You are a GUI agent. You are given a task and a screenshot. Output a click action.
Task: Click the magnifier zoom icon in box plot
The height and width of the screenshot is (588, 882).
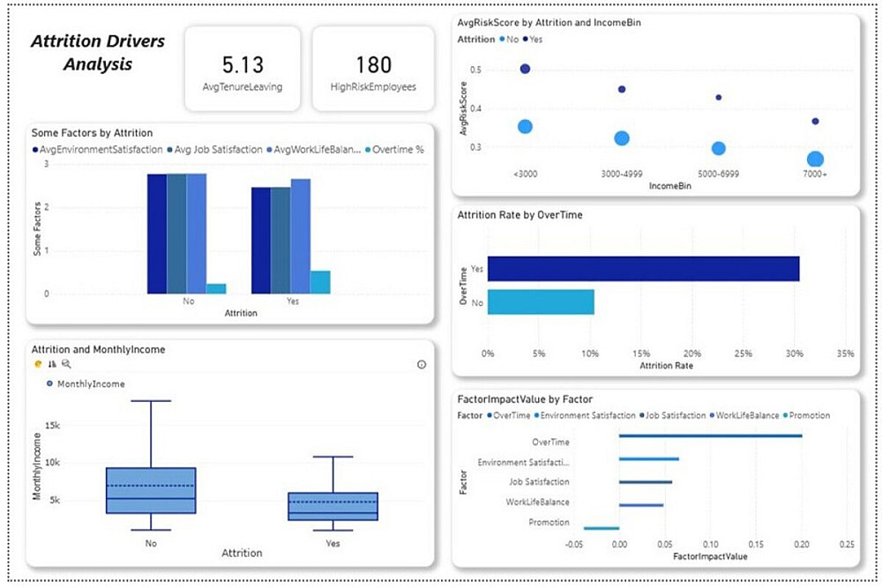tap(66, 364)
